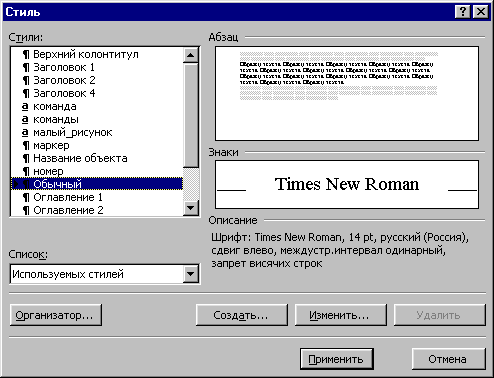
Task: Click the paragraph mark icon beside Заголовок 1
Action: 26,68
